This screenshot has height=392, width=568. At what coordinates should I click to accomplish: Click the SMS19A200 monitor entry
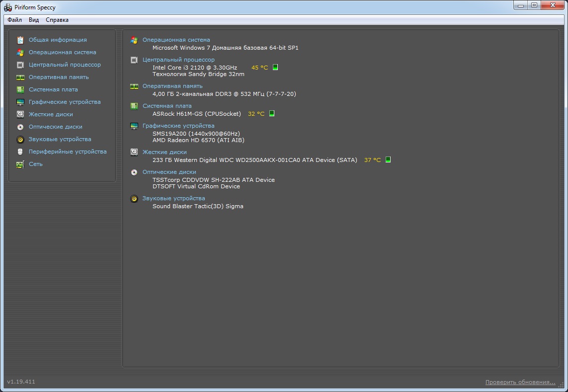(x=196, y=134)
